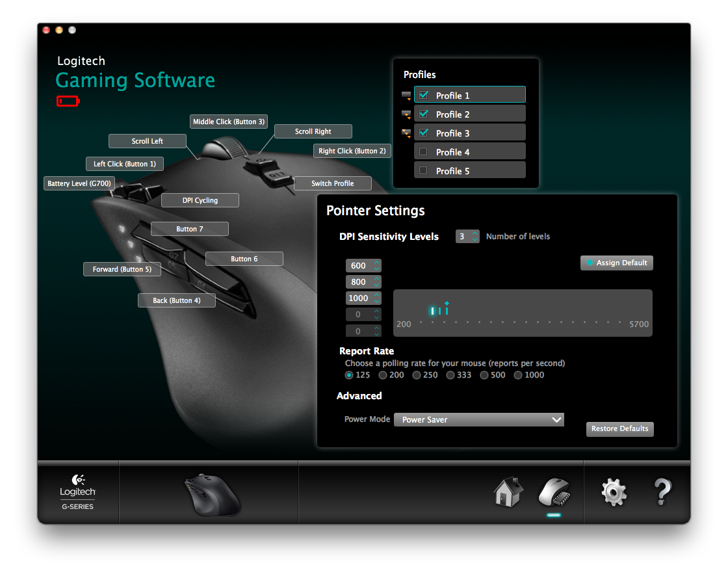Click the stepper arrows of 600 DPI
Image resolution: width=728 pixels, height=576 pixels.
376,266
